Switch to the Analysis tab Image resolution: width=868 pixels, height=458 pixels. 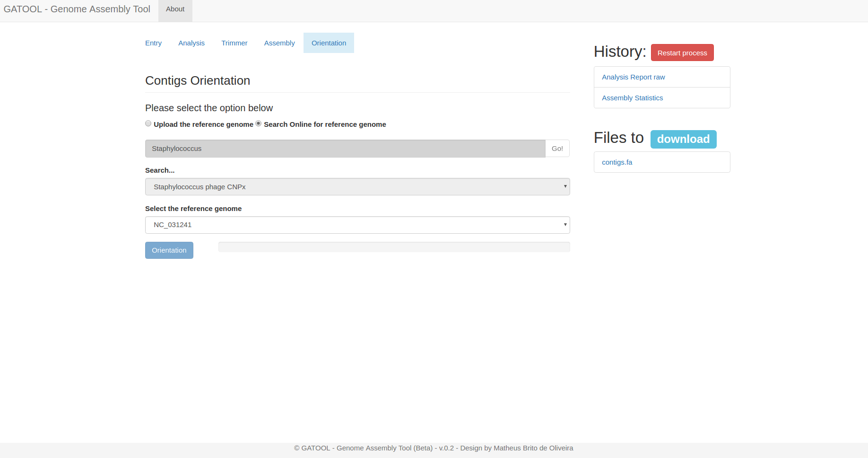[191, 43]
